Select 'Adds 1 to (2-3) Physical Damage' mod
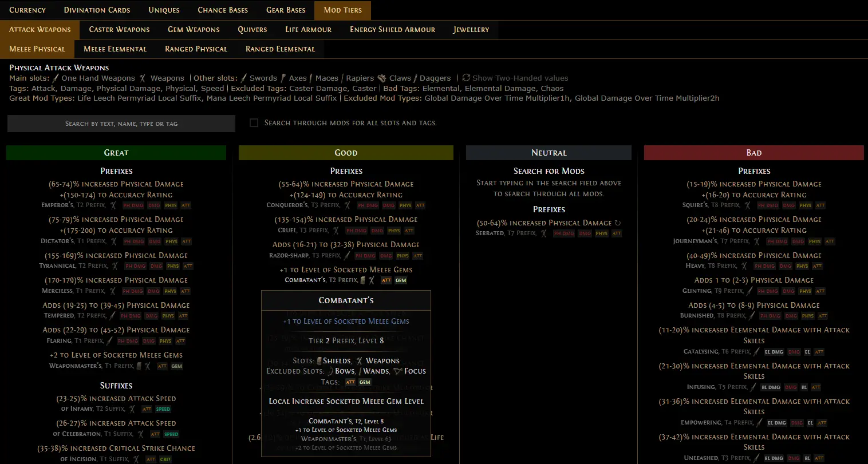The image size is (868, 464). tap(754, 280)
